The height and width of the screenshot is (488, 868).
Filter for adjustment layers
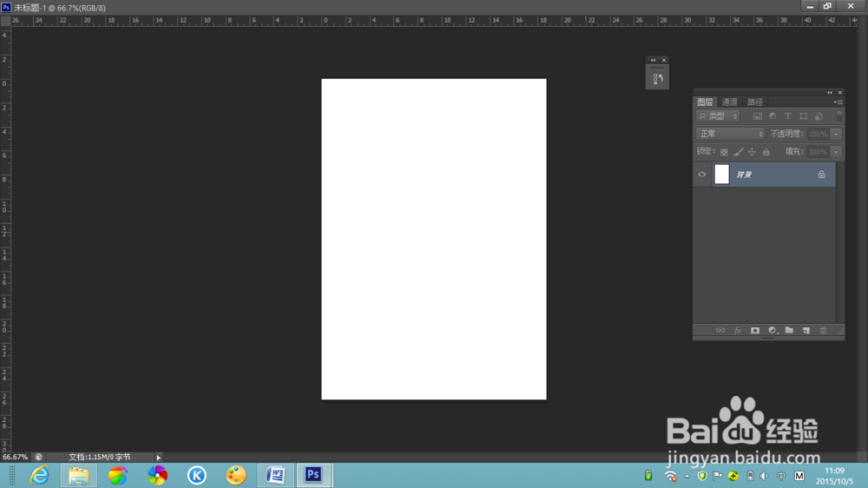(773, 116)
